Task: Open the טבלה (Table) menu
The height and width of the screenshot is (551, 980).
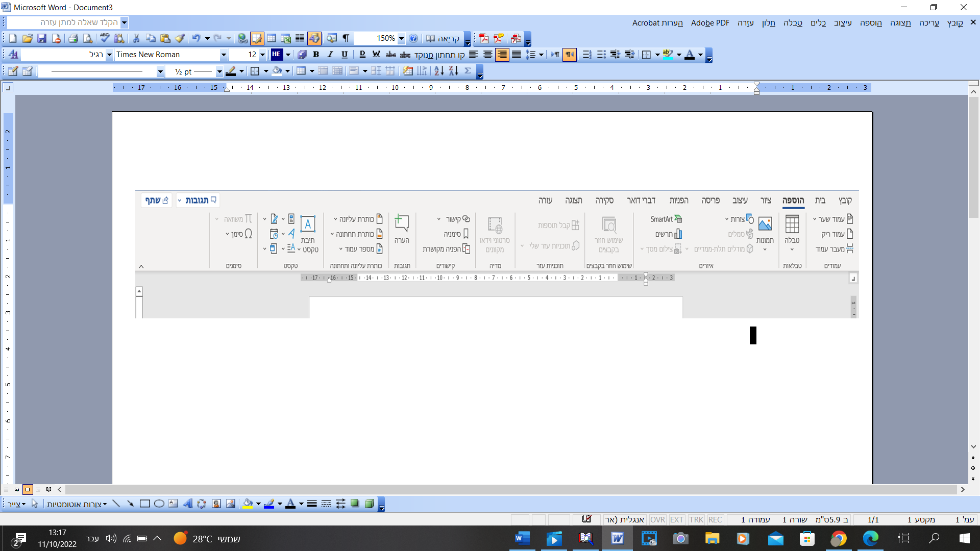Action: [x=793, y=22]
